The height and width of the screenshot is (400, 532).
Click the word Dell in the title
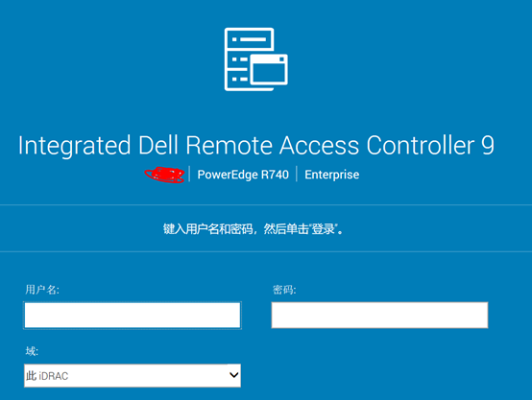(x=158, y=145)
